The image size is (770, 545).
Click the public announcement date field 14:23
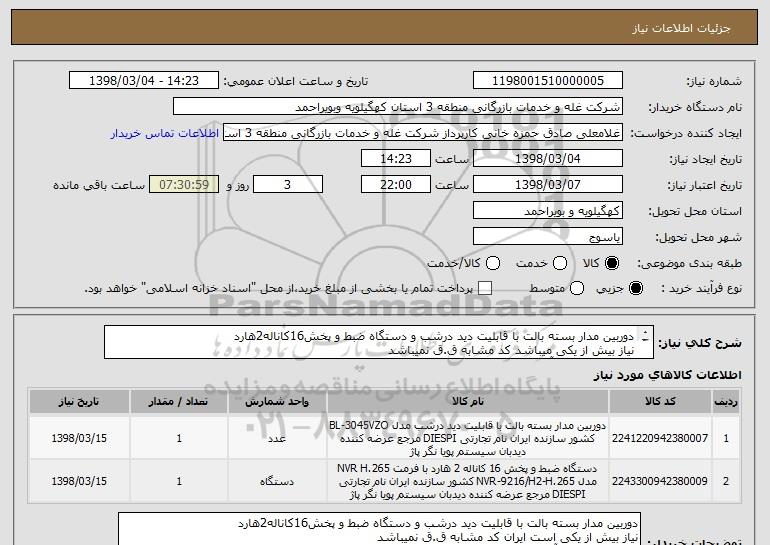point(144,81)
